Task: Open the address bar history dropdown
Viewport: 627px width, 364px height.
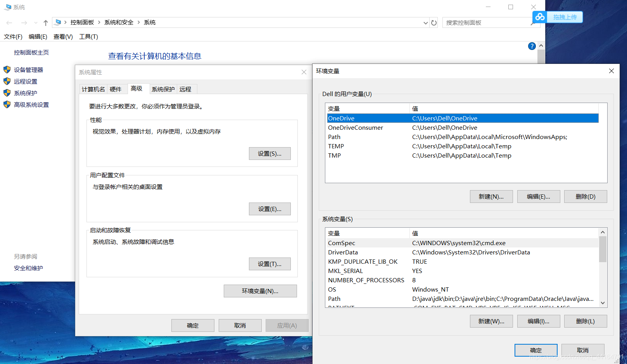Action: click(425, 23)
